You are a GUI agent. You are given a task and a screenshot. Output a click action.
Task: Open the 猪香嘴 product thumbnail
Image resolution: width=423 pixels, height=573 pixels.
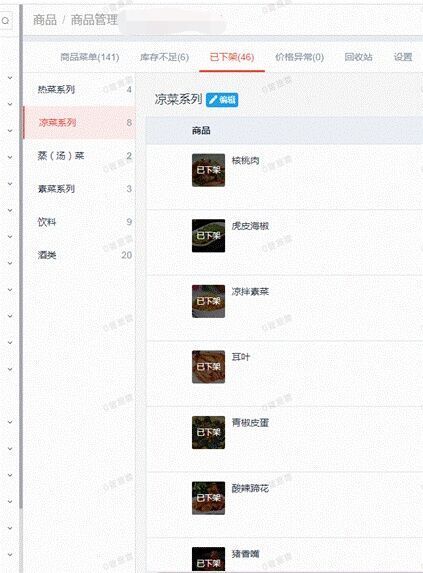209,559
